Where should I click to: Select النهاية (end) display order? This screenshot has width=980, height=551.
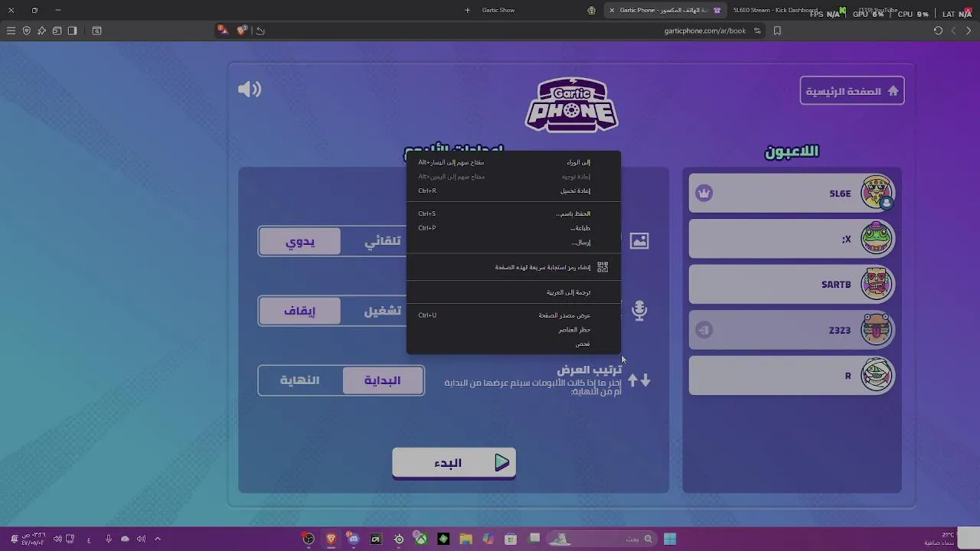300,380
